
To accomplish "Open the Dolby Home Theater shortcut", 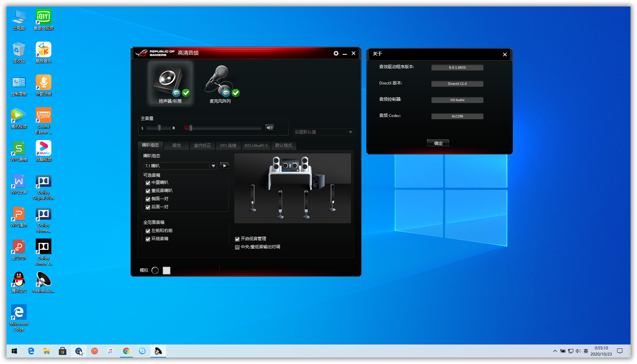I will [x=44, y=219].
